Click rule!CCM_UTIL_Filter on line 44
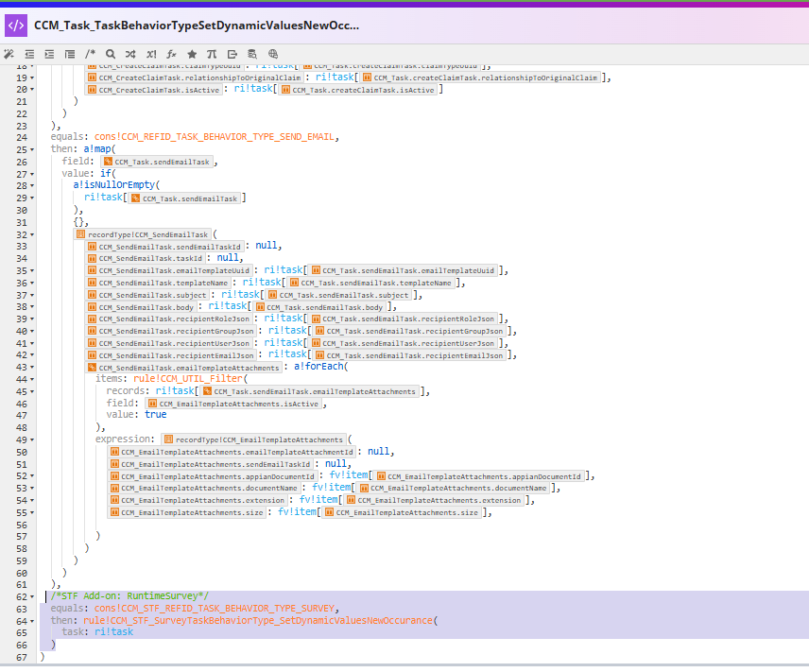 point(188,379)
